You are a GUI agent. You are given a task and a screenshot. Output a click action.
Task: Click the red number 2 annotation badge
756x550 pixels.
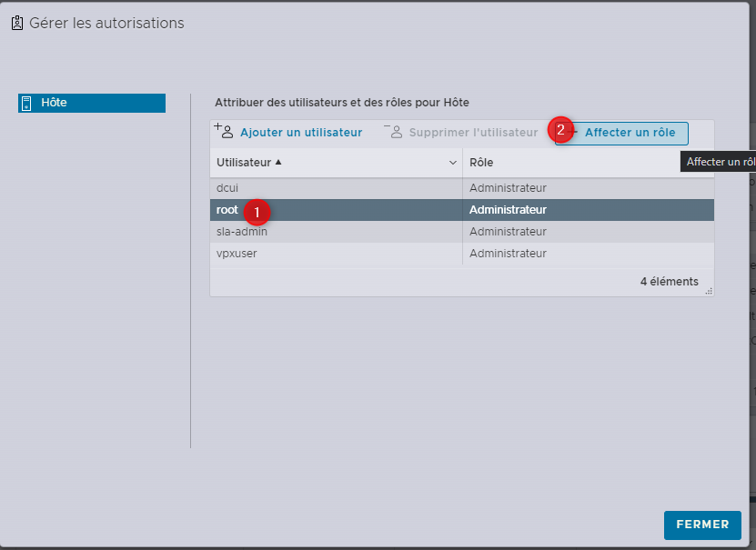tap(560, 131)
